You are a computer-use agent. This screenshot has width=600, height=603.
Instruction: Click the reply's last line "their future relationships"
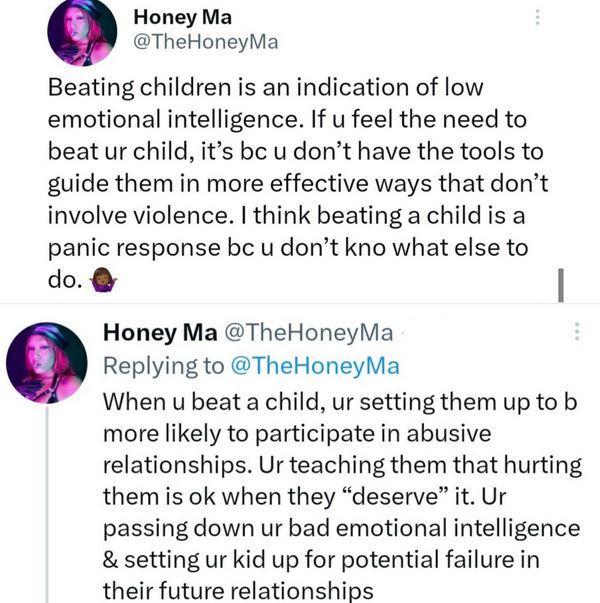tap(239, 591)
